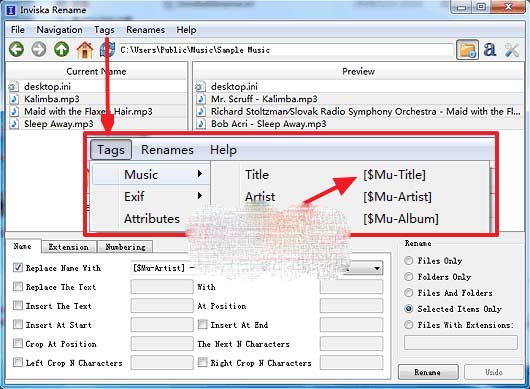Image resolution: width=530 pixels, height=389 pixels.
Task: Switch to the Name tab
Action: click(x=23, y=246)
